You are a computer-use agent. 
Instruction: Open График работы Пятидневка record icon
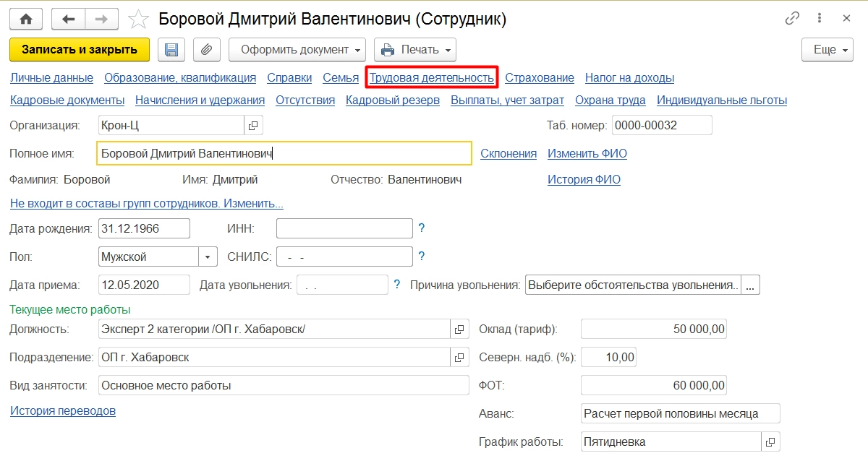click(x=771, y=441)
